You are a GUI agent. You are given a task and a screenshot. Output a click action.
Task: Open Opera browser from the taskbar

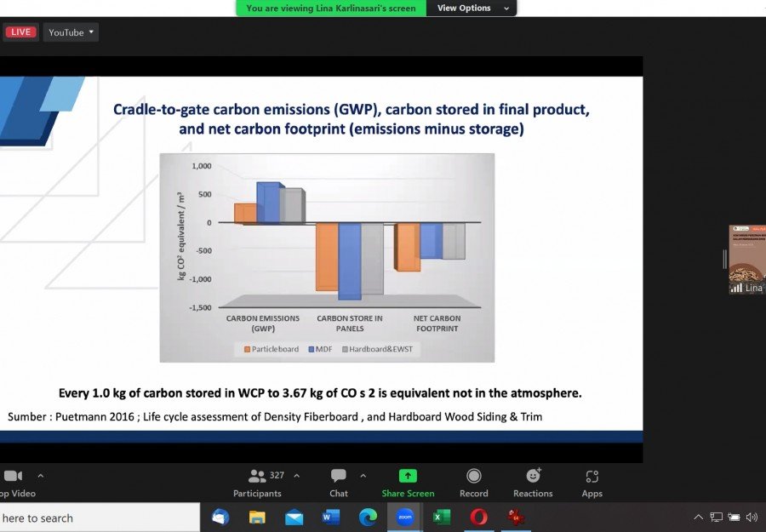478,518
